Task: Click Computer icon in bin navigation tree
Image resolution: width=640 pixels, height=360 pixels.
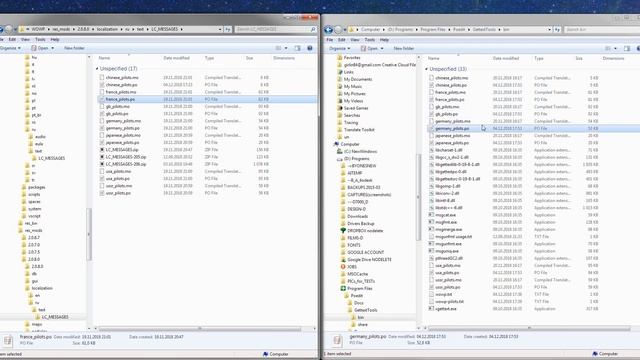Action: coord(336,144)
